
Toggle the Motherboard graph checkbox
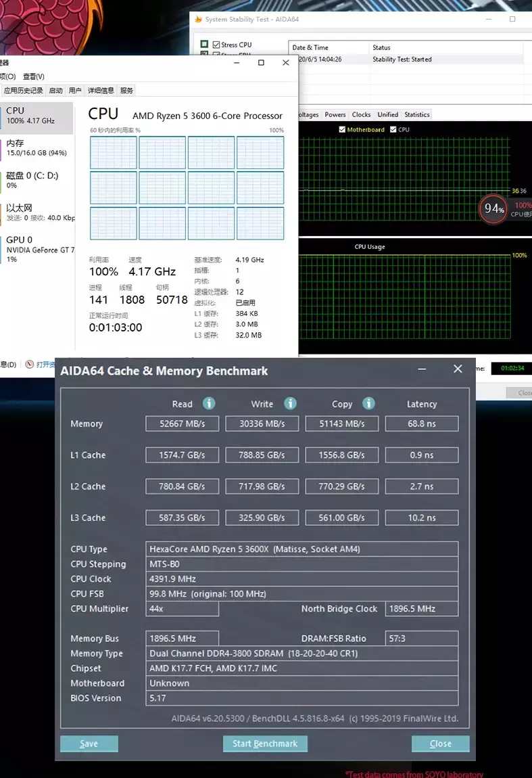pyautogui.click(x=342, y=129)
